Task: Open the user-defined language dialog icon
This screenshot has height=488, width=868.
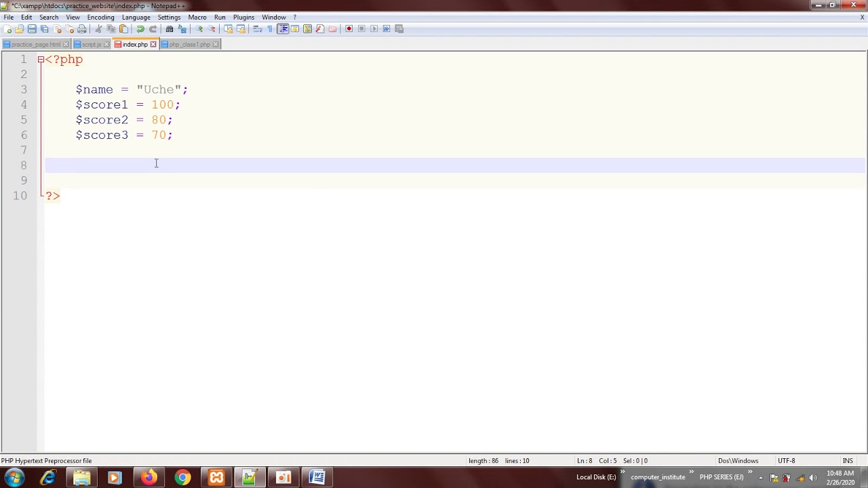Action: click(295, 28)
